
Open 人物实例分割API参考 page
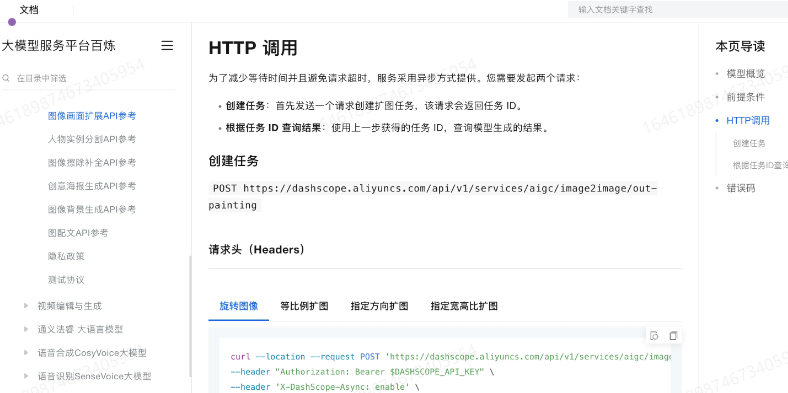92,139
